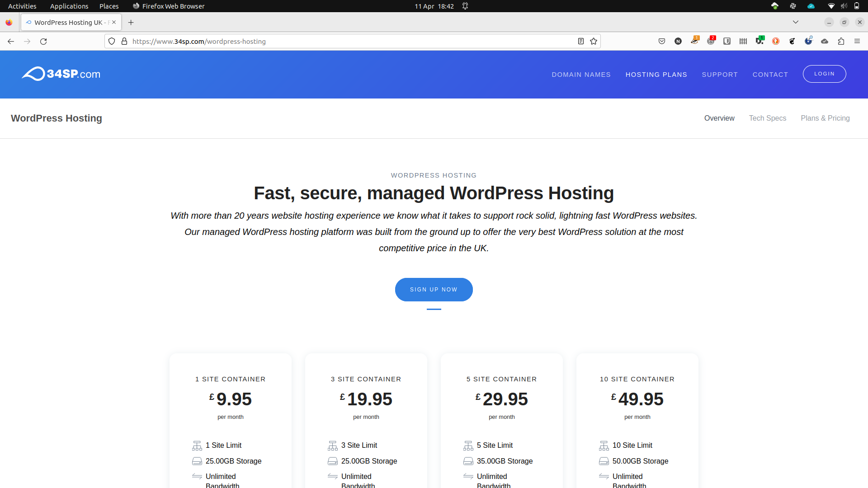
Task: Click the Login button
Action: (824, 74)
